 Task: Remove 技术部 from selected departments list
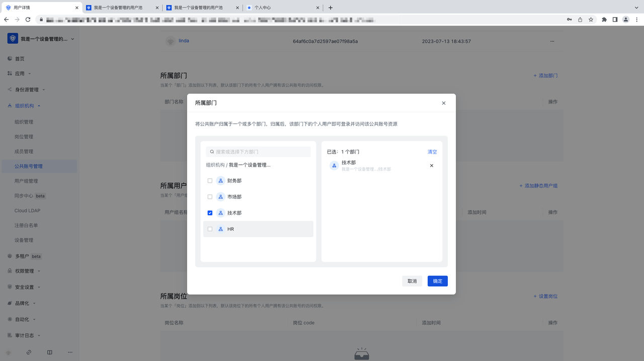[x=431, y=166]
